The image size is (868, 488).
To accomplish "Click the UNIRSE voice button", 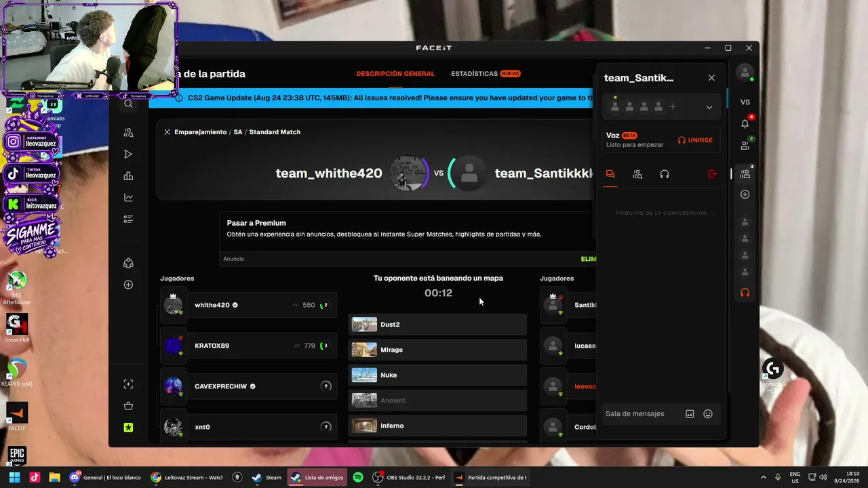I will (x=695, y=140).
